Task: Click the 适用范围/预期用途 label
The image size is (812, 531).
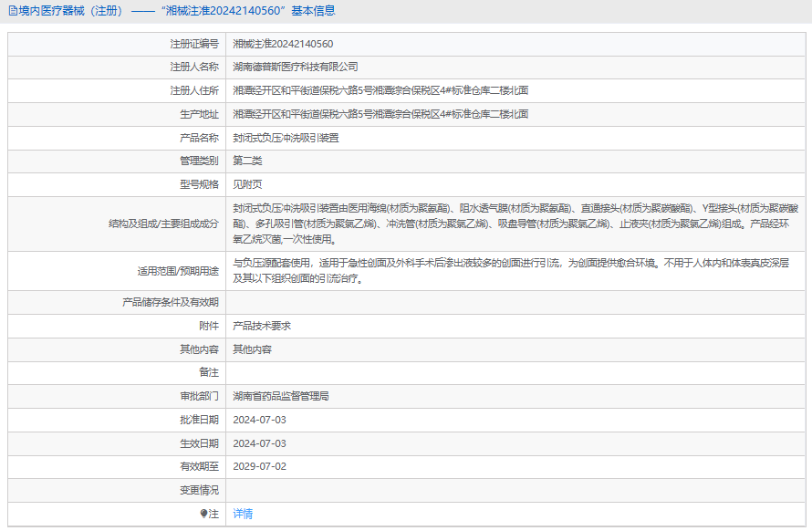Action: [178, 271]
